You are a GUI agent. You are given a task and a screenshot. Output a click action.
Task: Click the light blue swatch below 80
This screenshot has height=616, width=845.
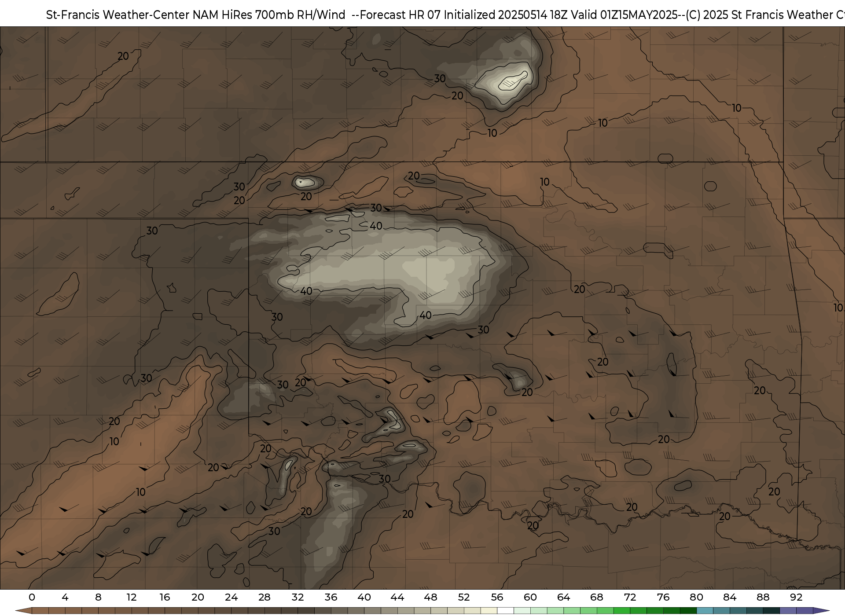tap(705, 611)
